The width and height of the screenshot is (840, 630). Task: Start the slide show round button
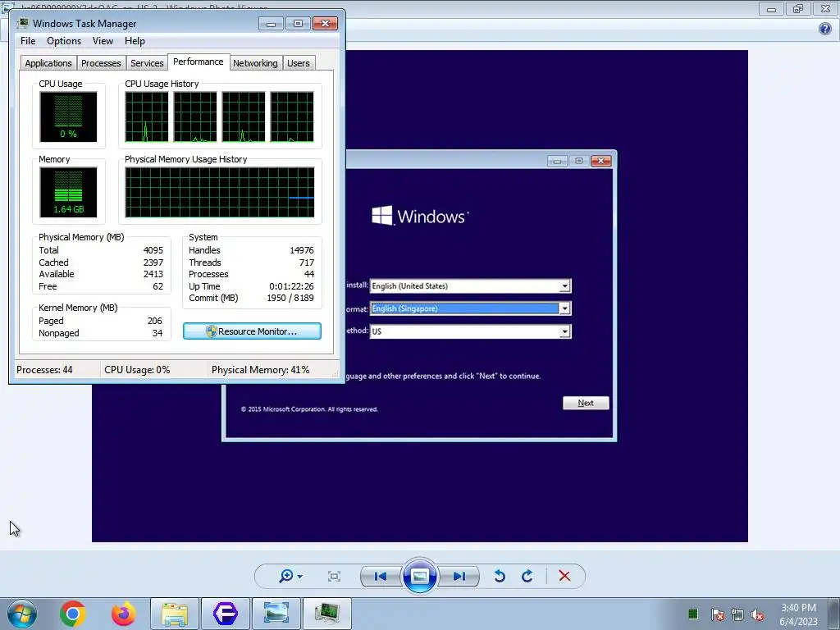click(419, 576)
